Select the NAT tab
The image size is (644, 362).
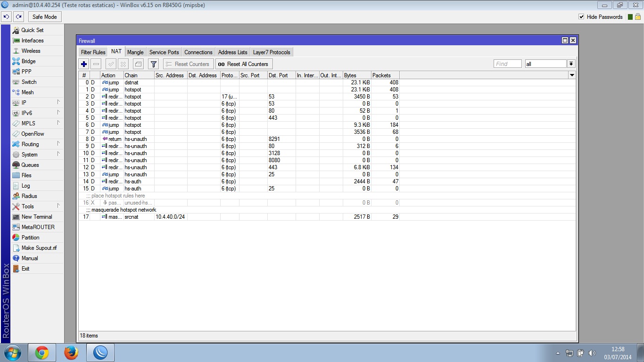(116, 51)
